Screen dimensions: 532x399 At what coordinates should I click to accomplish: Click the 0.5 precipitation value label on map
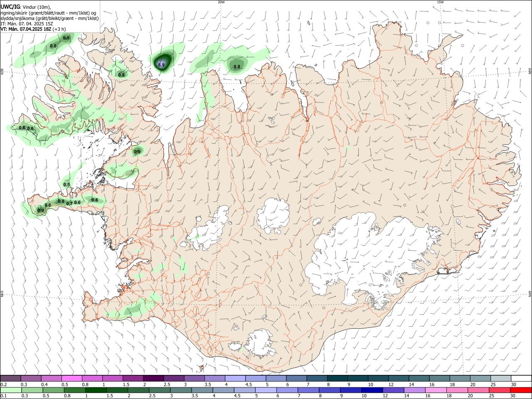pyautogui.click(x=66, y=185)
